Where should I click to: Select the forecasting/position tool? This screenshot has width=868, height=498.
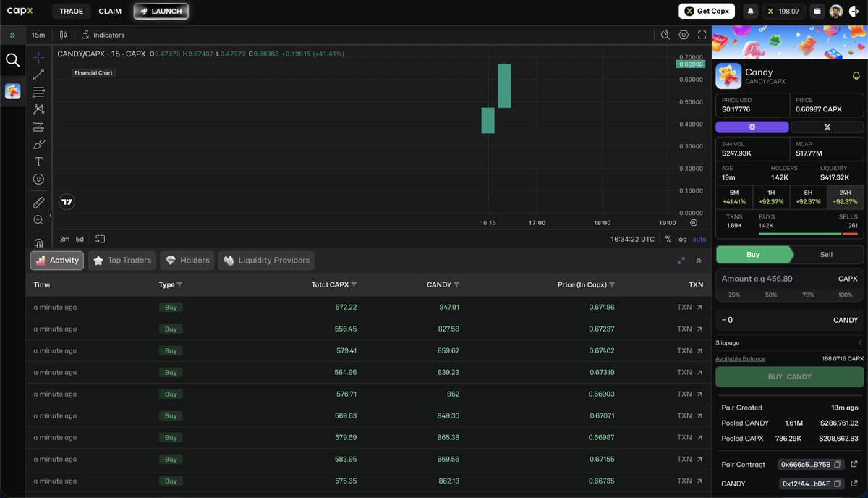coord(39,127)
